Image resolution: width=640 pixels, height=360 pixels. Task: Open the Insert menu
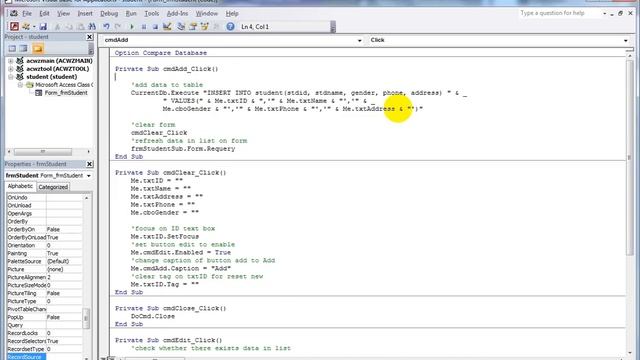pyautogui.click(x=85, y=13)
